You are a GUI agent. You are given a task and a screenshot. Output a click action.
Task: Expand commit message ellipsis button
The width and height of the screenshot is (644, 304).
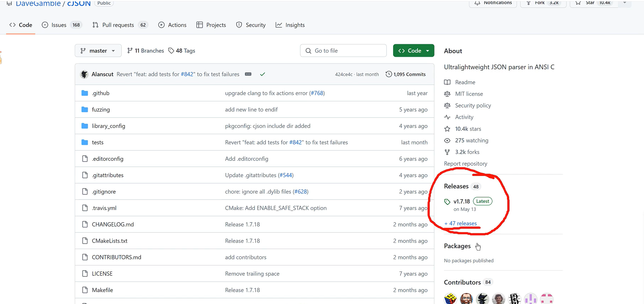point(248,74)
